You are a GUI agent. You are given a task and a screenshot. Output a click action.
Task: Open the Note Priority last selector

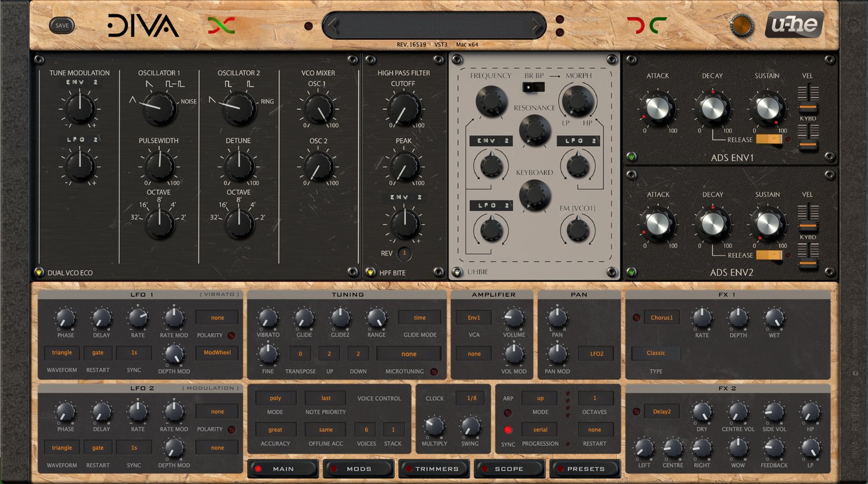coord(326,398)
